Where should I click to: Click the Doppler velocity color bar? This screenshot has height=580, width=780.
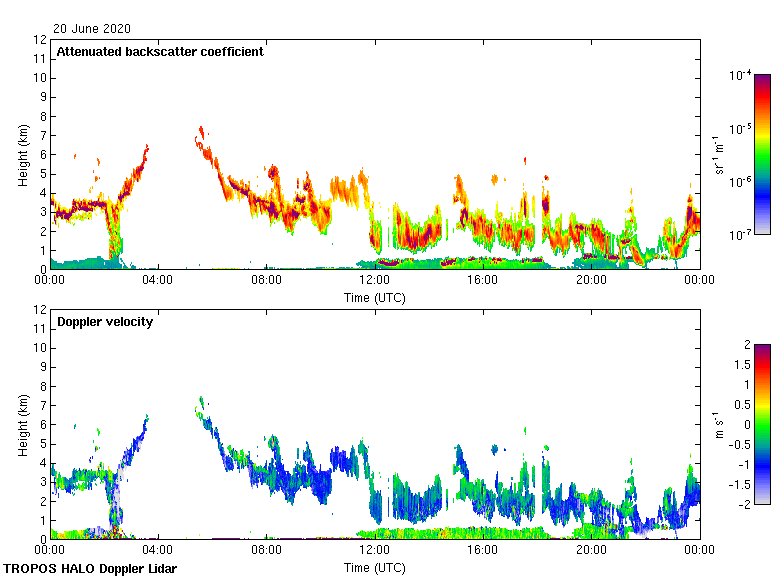[762, 424]
